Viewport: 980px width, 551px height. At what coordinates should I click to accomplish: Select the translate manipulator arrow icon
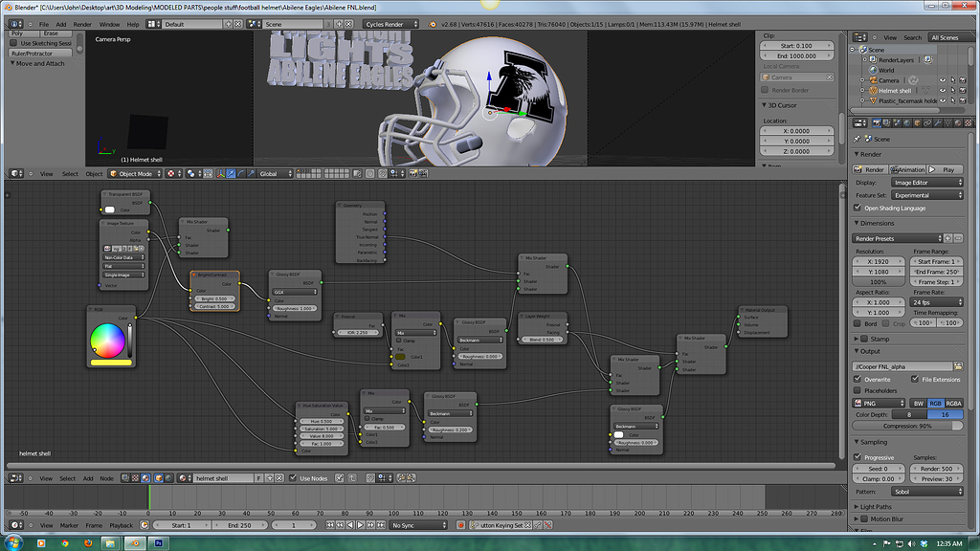pos(231,174)
